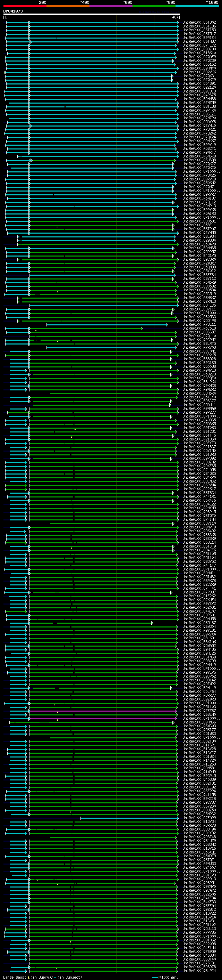The image size is (222, 980).
Task: Select hit label UniRef100_B3FES5
Action: click(199, 305)
